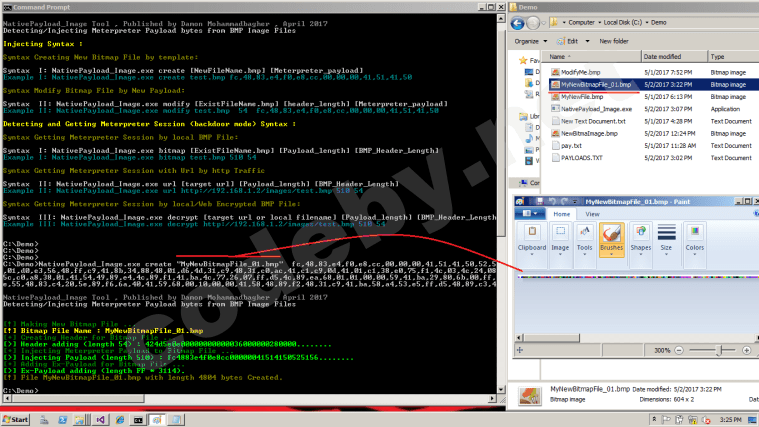The height and width of the screenshot is (427, 759).
Task: Click Demo breadcrumb in Explorer address bar
Action: pos(658,22)
